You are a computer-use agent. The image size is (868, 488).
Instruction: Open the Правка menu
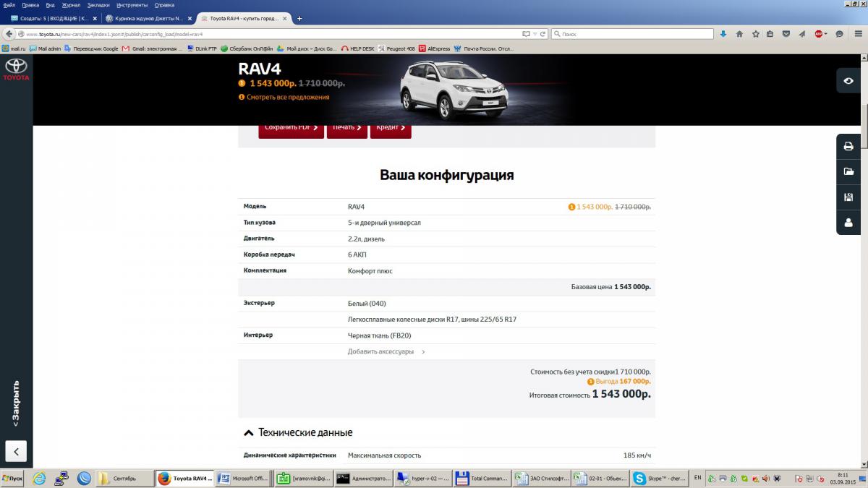click(x=30, y=4)
